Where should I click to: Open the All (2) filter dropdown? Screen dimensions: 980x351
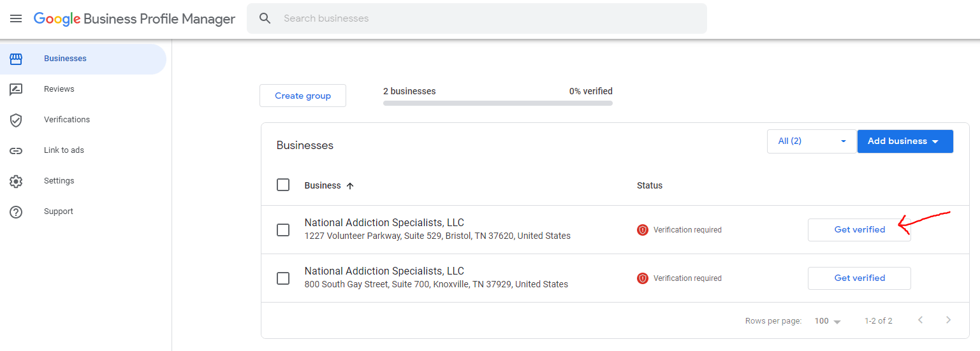811,141
